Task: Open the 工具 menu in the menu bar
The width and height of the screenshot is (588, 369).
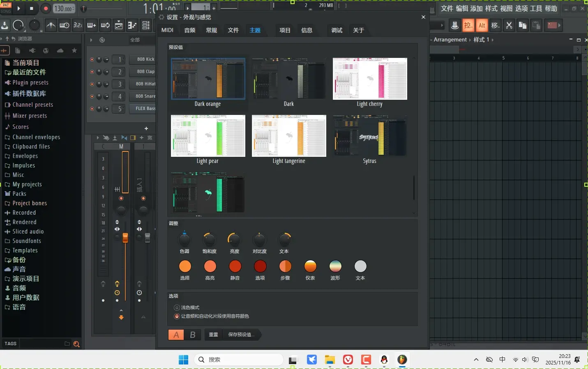Action: (536, 8)
